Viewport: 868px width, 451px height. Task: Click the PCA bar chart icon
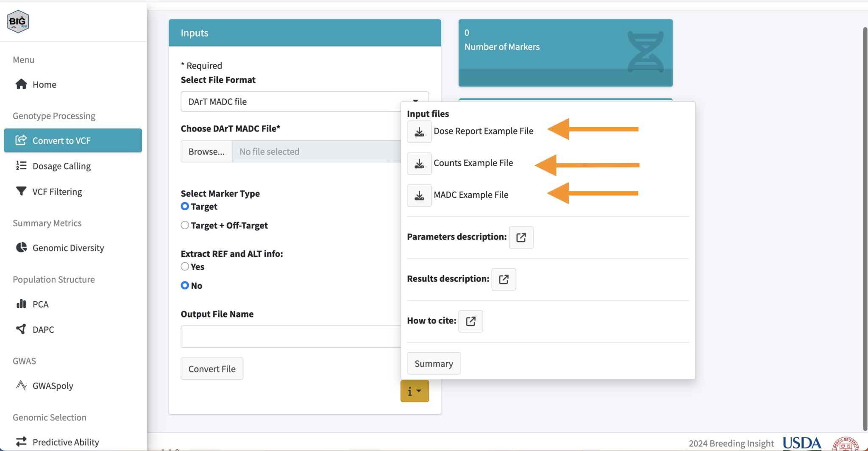21,304
